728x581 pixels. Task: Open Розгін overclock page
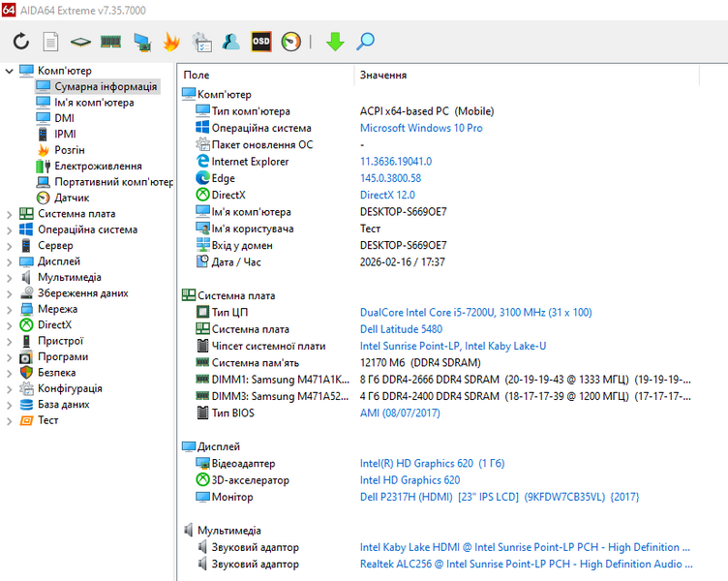click(61, 150)
